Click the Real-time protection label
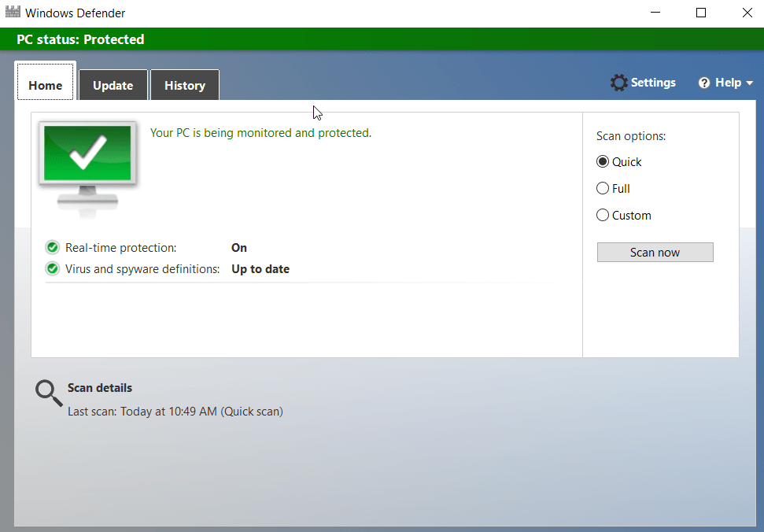 pos(121,247)
